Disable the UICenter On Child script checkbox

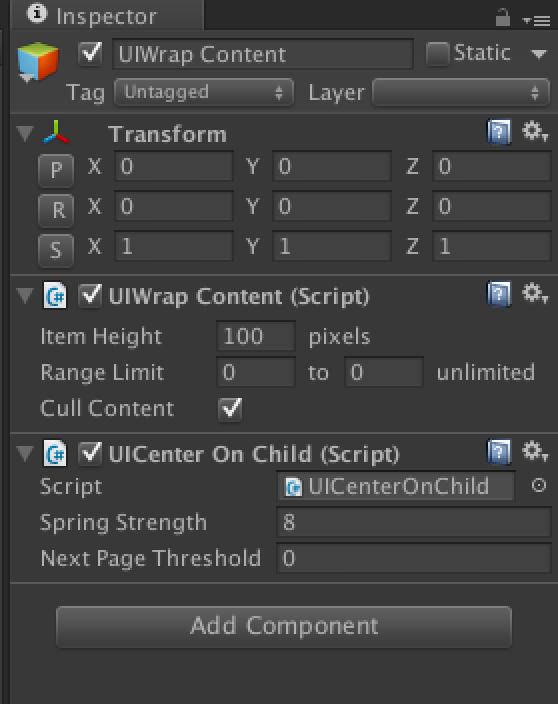pyautogui.click(x=90, y=453)
